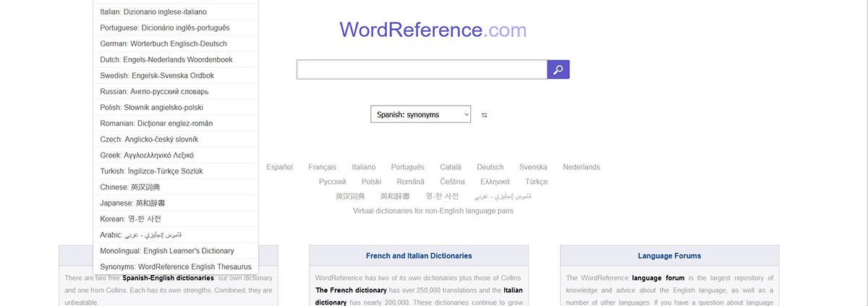This screenshot has width=868, height=306.
Task: Select Italian: Dizionario inglese-italiano option
Action: [x=176, y=12]
